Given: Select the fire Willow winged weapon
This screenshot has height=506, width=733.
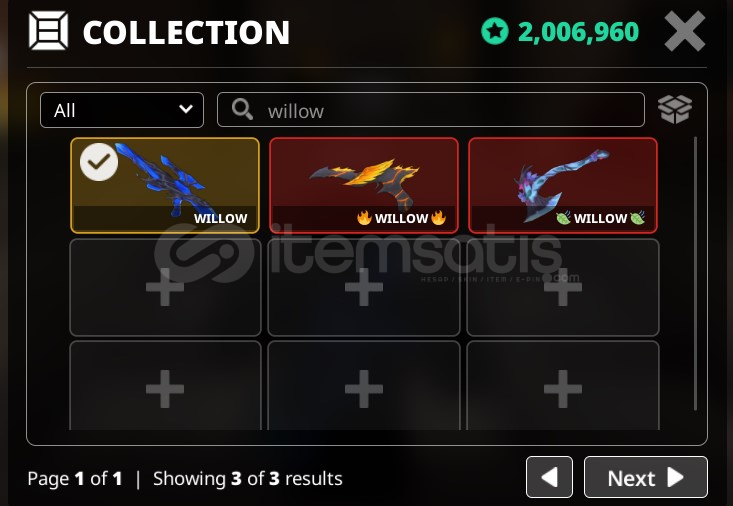Looking at the screenshot, I should 364,185.
